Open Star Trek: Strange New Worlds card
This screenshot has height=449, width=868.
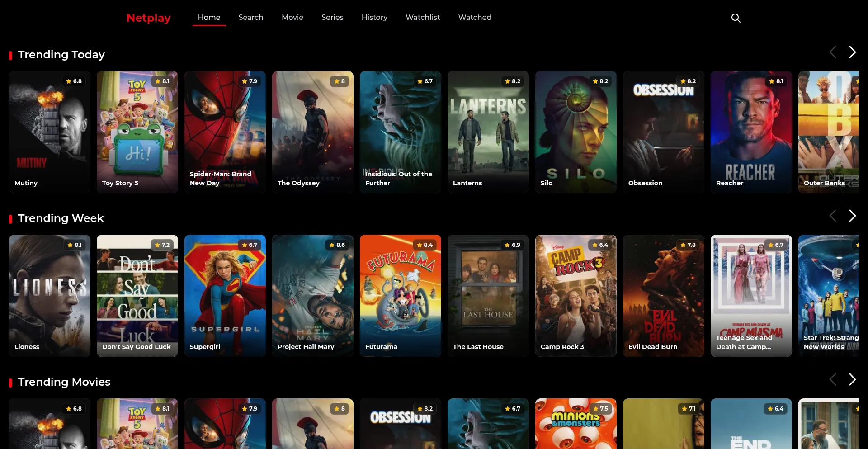[x=829, y=296]
